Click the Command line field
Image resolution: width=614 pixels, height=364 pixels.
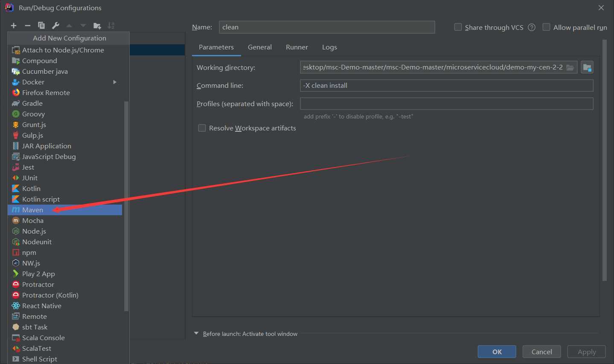[447, 86]
